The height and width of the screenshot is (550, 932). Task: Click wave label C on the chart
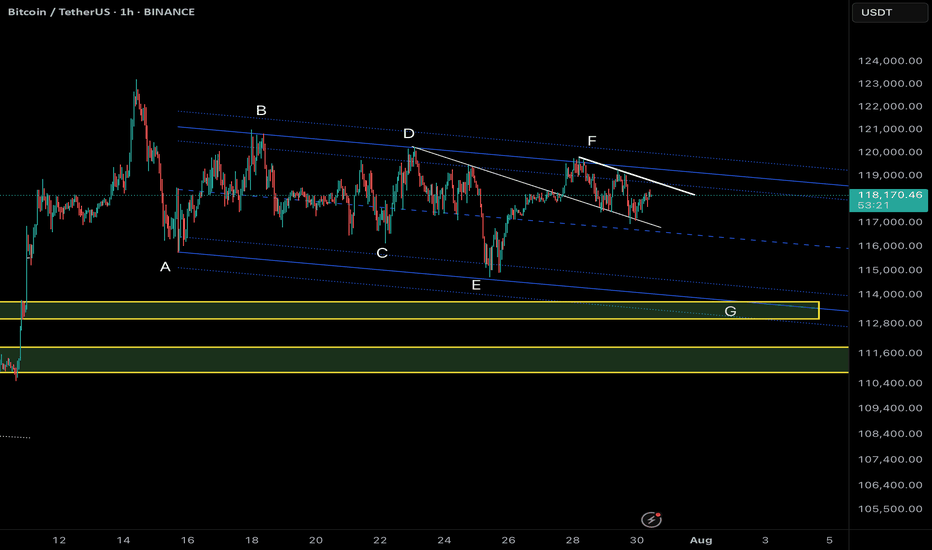pyautogui.click(x=382, y=253)
